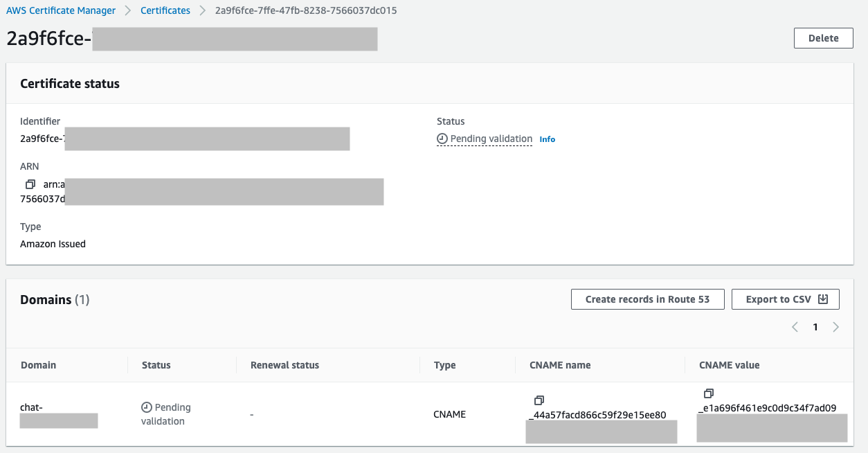Image resolution: width=868 pixels, height=453 pixels.
Task: Click the 'chat-' domain cell
Action: (32, 407)
